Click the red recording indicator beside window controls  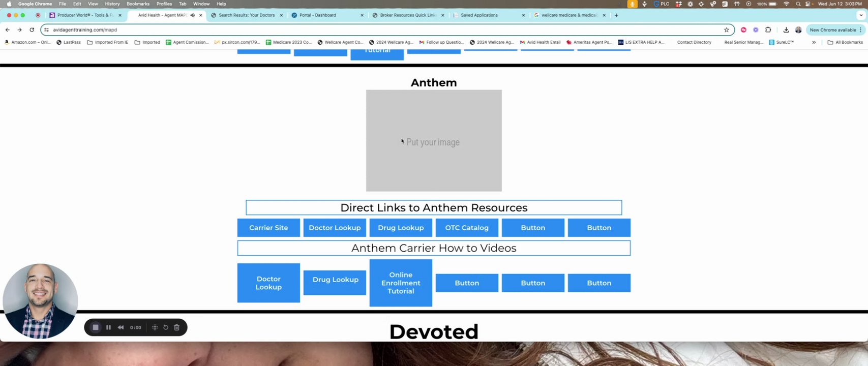pos(38,15)
